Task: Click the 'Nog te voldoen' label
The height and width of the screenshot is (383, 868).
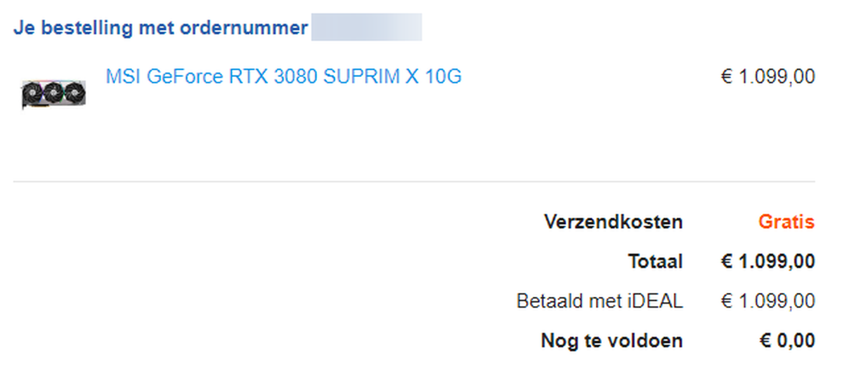Action: [612, 341]
